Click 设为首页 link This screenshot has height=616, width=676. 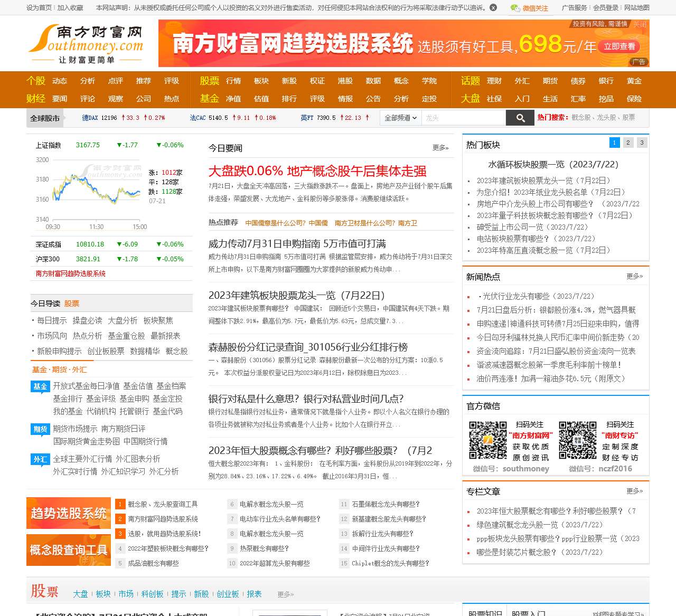tap(39, 7)
